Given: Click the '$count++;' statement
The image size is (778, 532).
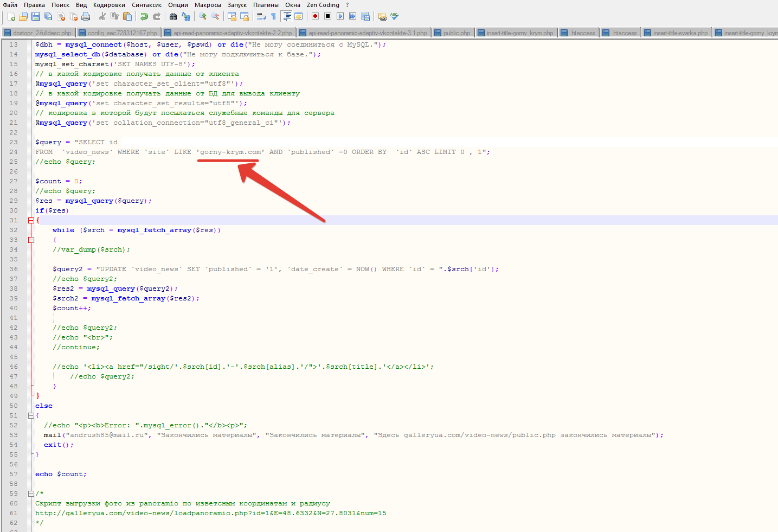Looking at the screenshot, I should [x=72, y=308].
